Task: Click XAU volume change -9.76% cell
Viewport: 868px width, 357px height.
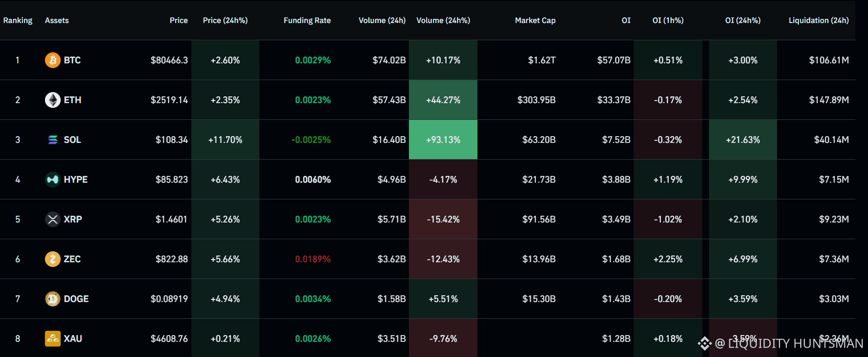Action: (443, 339)
